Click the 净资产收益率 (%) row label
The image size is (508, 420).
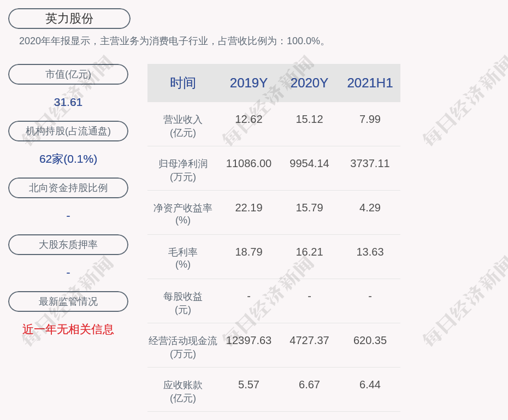coord(183,214)
